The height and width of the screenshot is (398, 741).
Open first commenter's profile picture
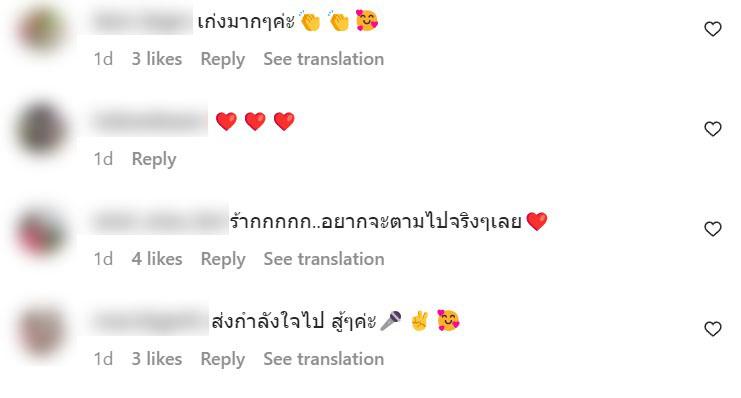[42, 29]
